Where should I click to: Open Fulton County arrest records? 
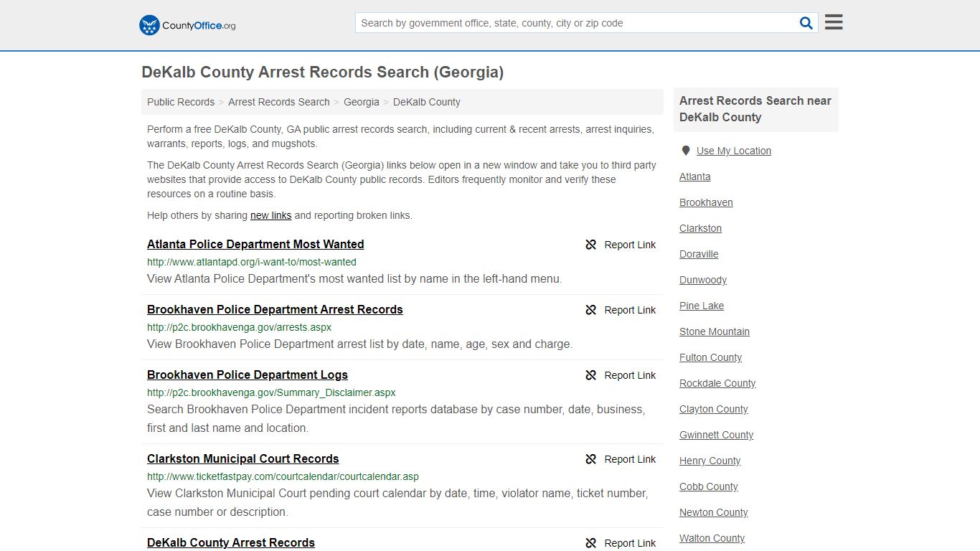click(x=711, y=357)
